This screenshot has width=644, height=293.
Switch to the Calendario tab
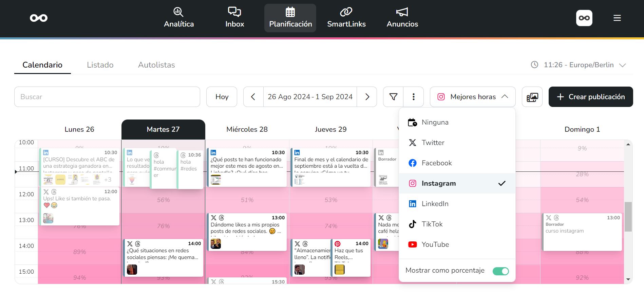pyautogui.click(x=42, y=65)
